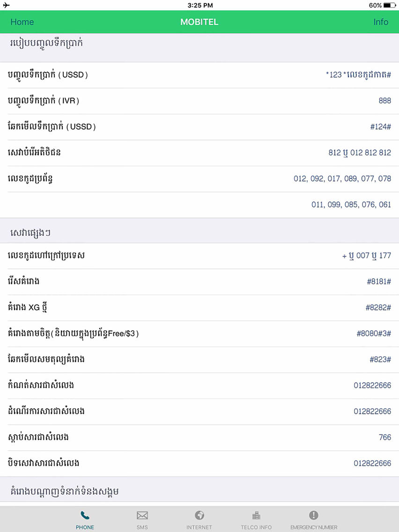Screen dimensions: 399x532
Task: Select the TELCO INFO building icon
Action: (x=256, y=516)
